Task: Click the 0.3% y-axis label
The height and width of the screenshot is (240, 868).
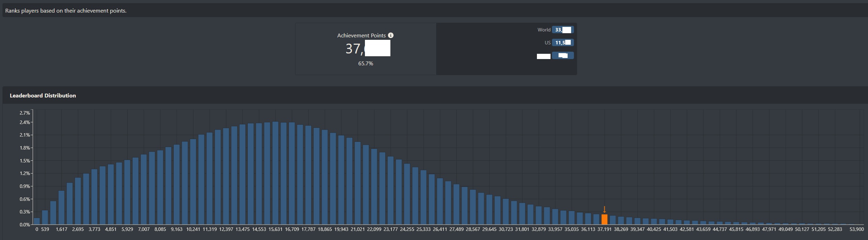Action: [x=25, y=212]
